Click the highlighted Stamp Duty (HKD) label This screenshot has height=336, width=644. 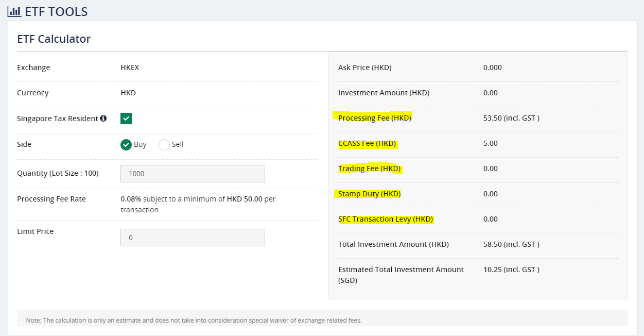pyautogui.click(x=369, y=194)
